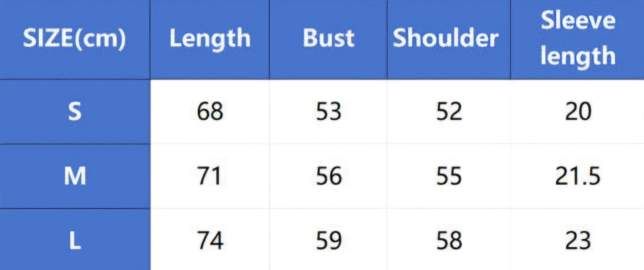The image size is (644, 270).
Task: Click the SIZE(cm) header cell
Action: pos(74,39)
